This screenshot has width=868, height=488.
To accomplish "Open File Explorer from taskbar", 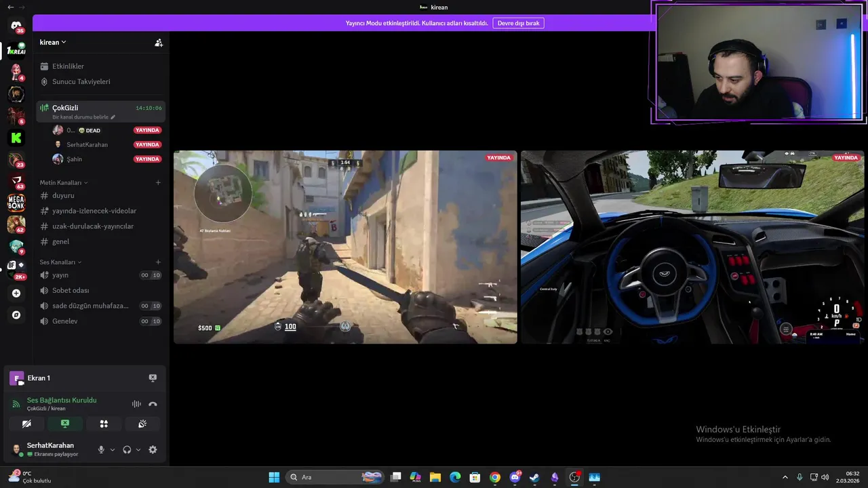I will tap(435, 477).
